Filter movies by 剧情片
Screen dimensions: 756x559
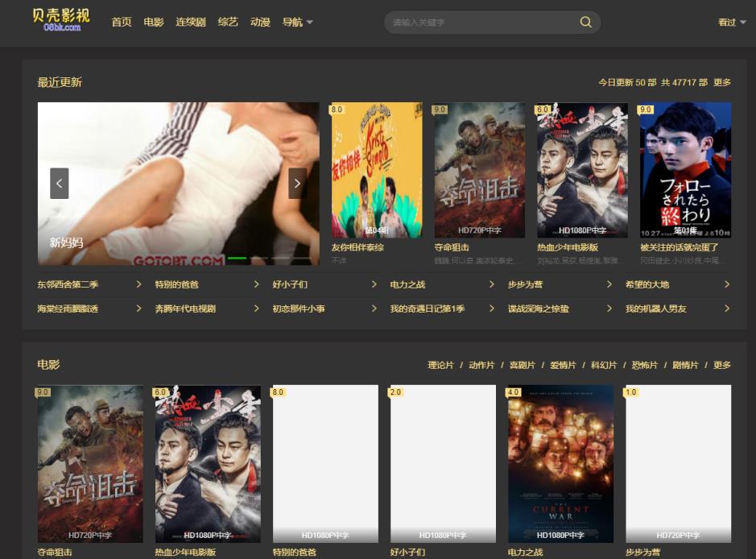coord(685,365)
